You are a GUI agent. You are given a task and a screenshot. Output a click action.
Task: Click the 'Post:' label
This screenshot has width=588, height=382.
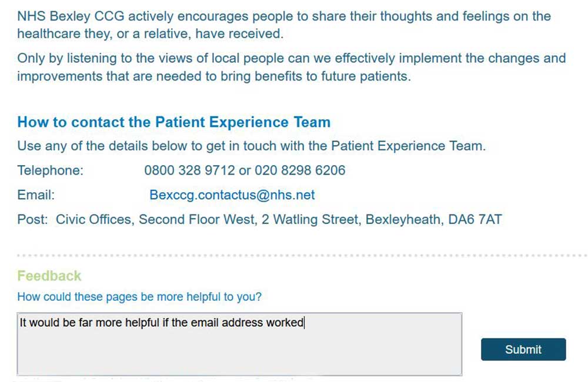coord(32,220)
